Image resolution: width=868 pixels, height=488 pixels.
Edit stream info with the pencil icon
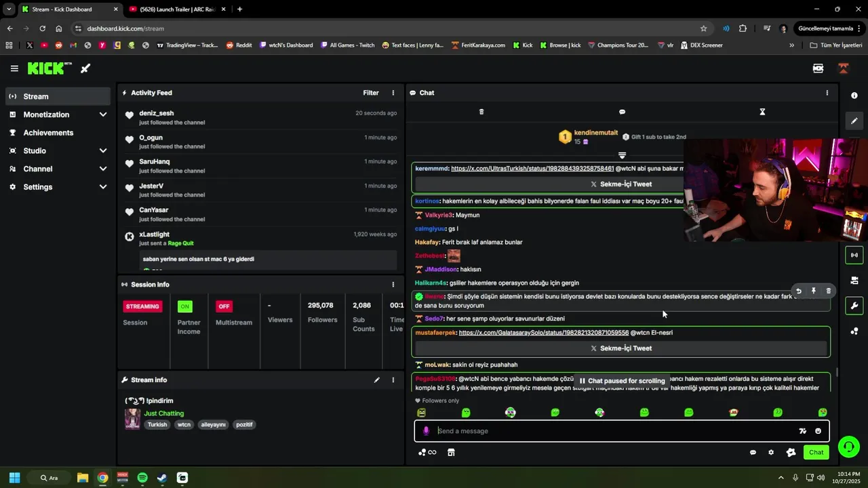pyautogui.click(x=377, y=380)
